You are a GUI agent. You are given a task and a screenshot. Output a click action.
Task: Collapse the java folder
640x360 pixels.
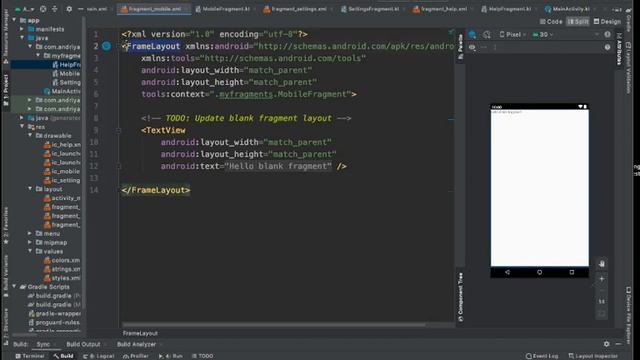(x=22, y=38)
